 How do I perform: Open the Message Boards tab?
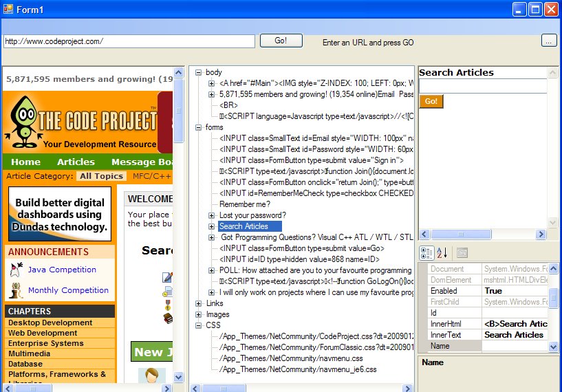pos(142,162)
